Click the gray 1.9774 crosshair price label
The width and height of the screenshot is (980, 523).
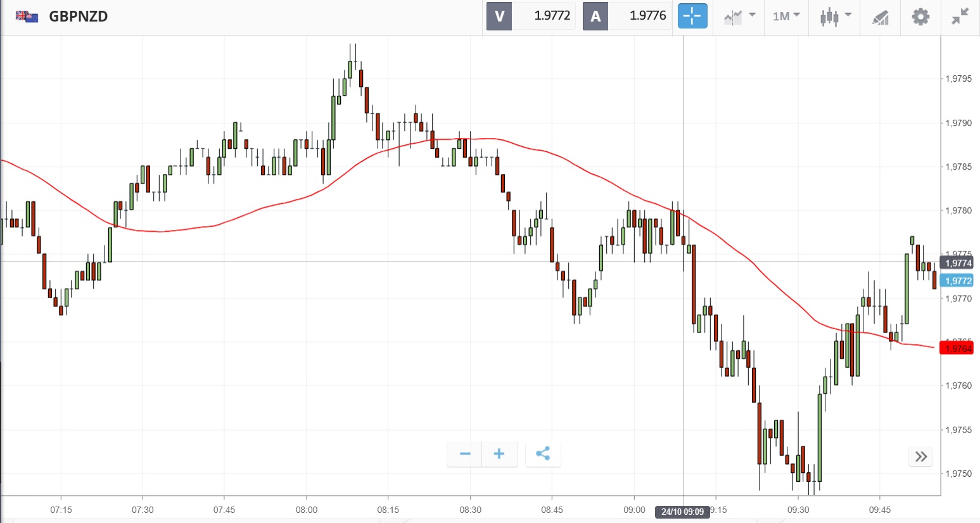957,263
